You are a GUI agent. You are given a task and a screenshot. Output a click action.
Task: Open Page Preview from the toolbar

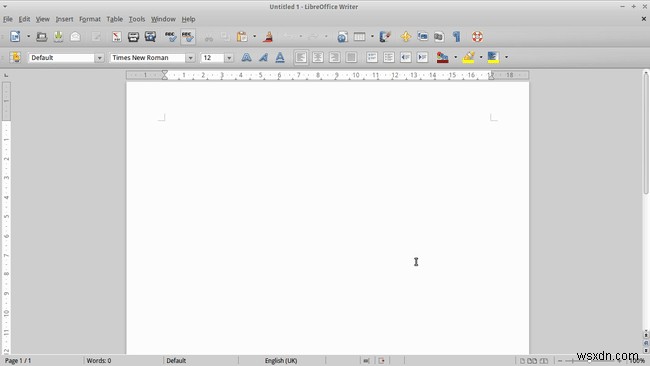click(x=150, y=36)
